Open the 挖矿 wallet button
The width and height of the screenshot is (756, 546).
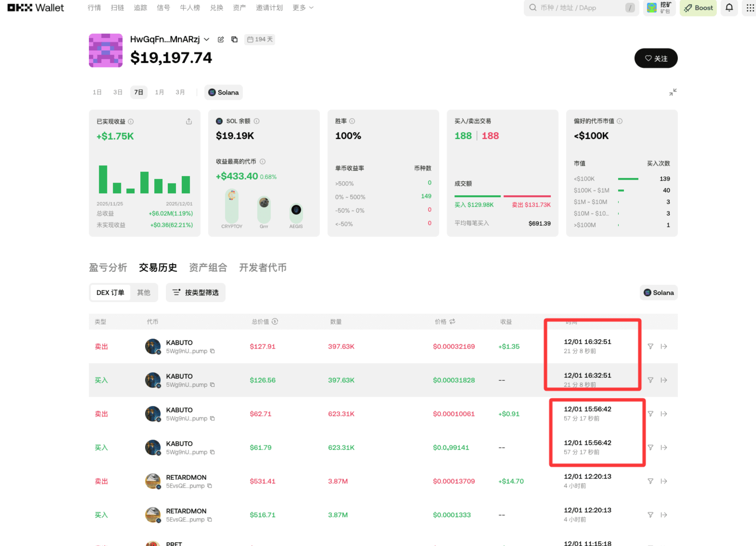[659, 8]
